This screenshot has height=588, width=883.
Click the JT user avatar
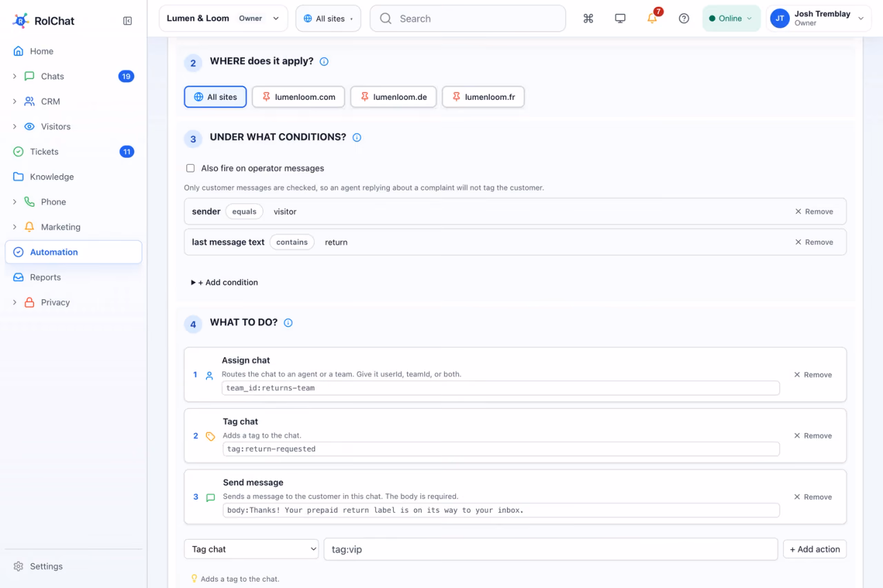780,19
